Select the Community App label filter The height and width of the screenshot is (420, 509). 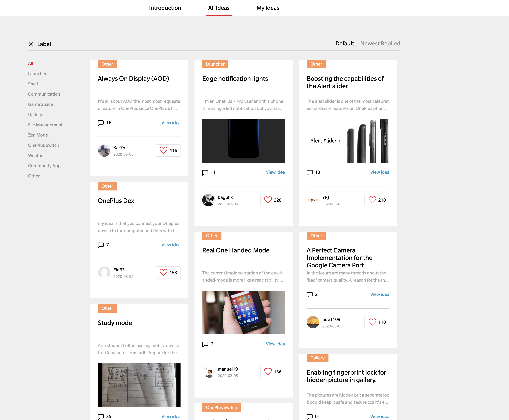[x=44, y=166]
